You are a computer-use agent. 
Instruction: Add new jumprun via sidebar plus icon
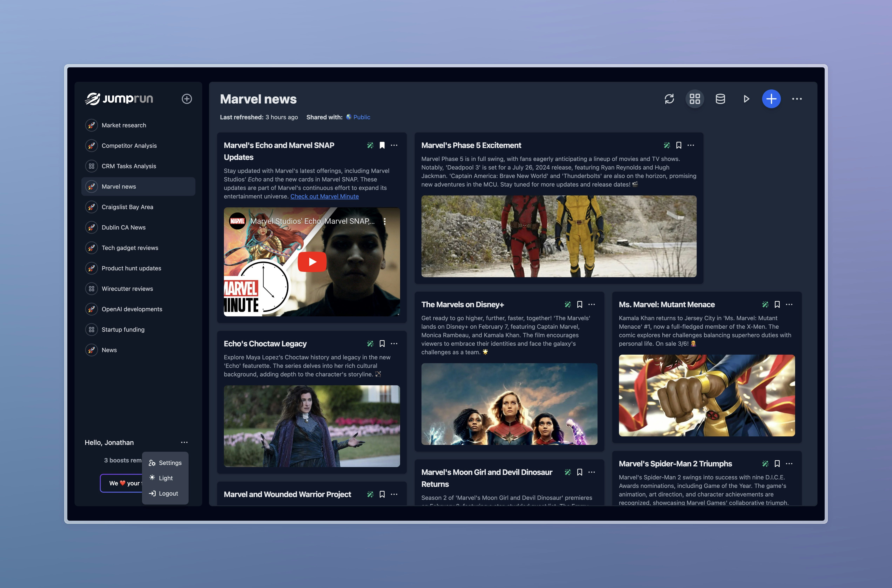[x=187, y=99]
